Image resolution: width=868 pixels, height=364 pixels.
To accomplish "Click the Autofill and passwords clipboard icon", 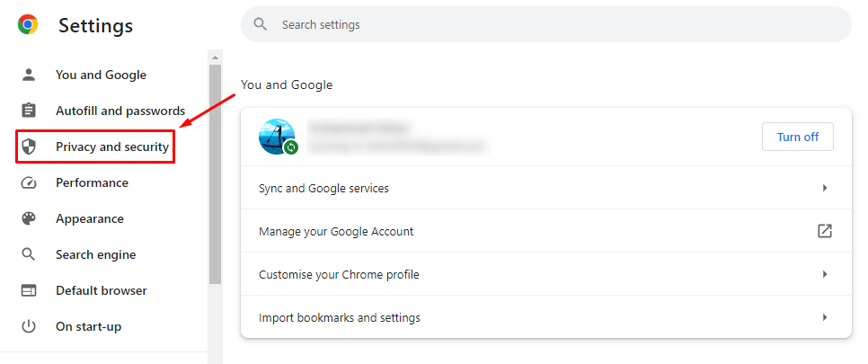I will tap(28, 111).
